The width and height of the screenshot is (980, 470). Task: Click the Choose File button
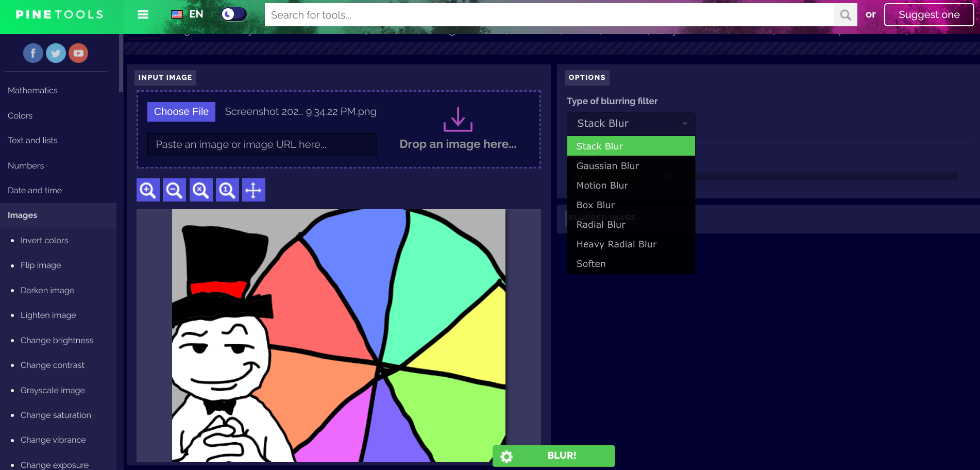[x=181, y=112]
